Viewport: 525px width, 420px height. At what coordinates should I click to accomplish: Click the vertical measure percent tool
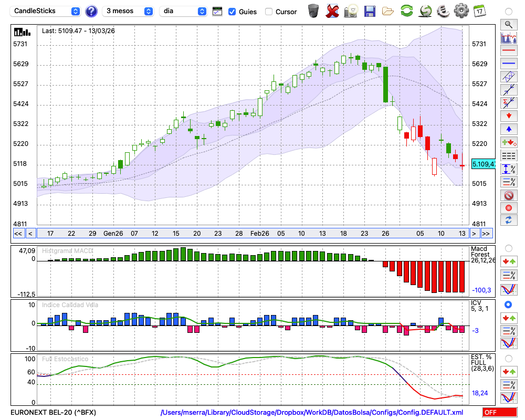click(x=509, y=169)
